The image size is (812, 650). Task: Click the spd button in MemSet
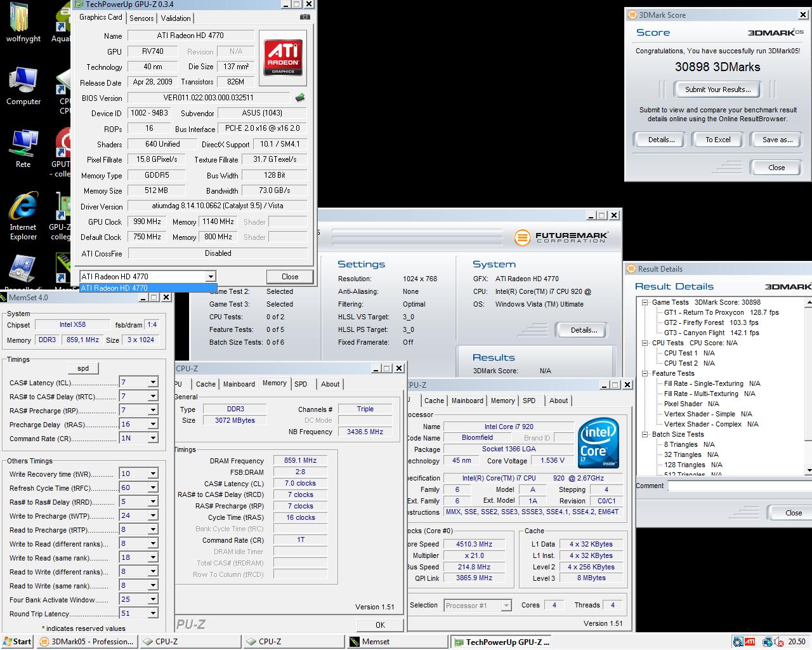[83, 368]
